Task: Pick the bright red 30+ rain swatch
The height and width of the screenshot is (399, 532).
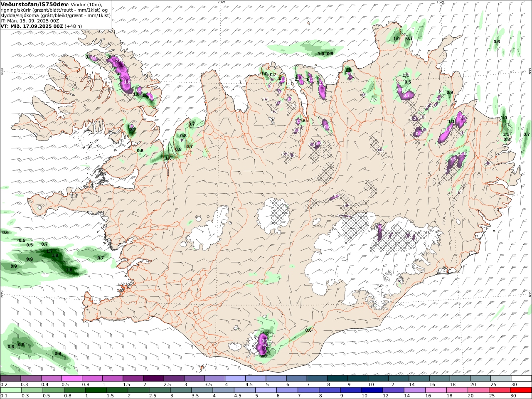Action: tap(521, 390)
